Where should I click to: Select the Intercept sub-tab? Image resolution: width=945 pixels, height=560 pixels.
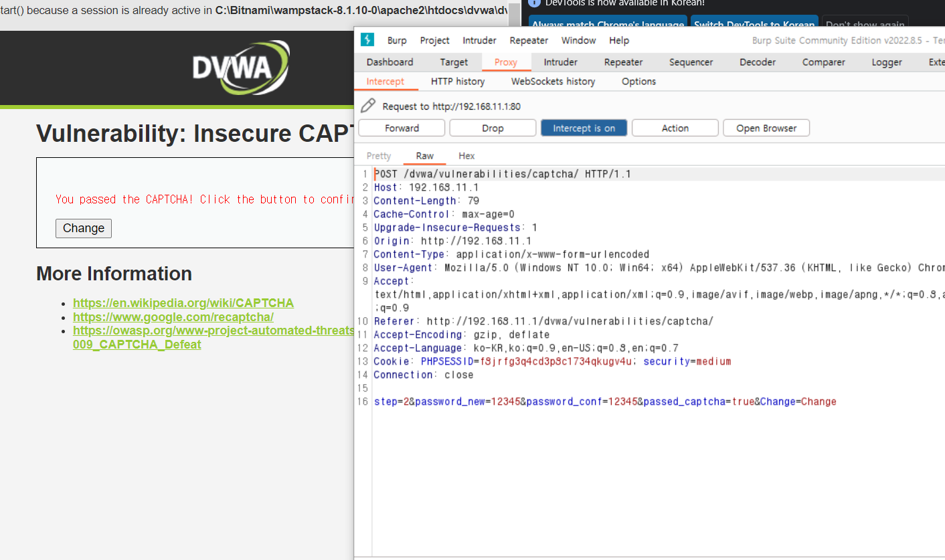click(385, 81)
